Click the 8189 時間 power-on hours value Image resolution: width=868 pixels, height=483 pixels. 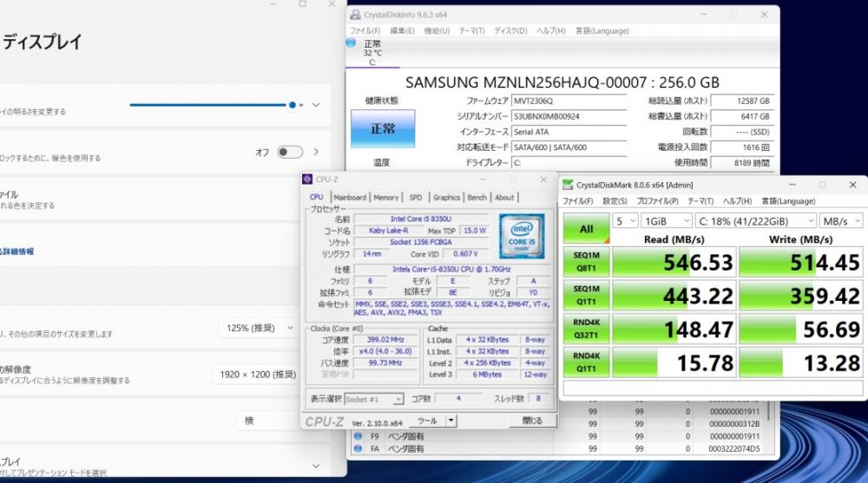pos(742,163)
